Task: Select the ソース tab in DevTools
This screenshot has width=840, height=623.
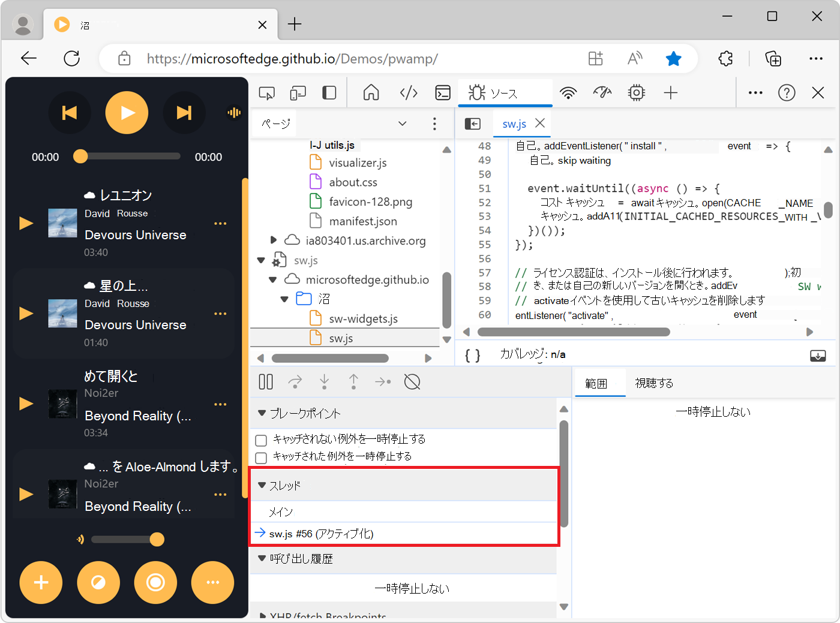Action: (503, 94)
